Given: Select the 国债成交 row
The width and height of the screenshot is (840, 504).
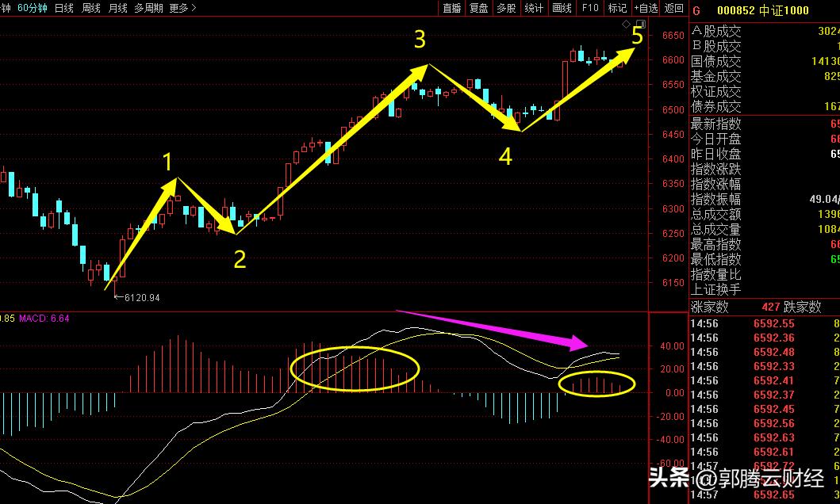Looking at the screenshot, I should (x=765, y=61).
